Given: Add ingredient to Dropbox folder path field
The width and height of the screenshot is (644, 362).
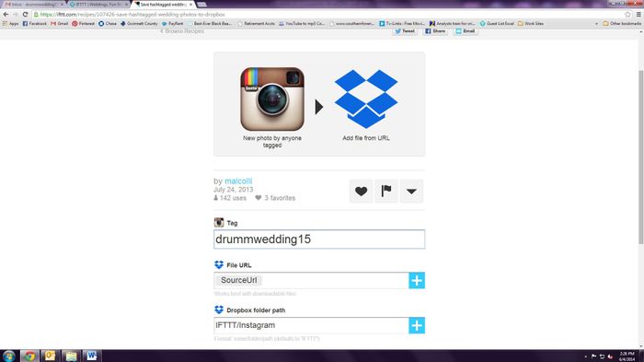Looking at the screenshot, I should 417,325.
